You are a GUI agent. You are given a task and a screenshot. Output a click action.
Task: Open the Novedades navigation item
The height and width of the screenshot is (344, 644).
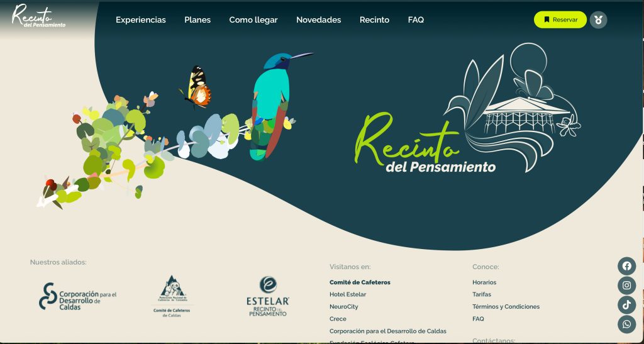pyautogui.click(x=318, y=20)
